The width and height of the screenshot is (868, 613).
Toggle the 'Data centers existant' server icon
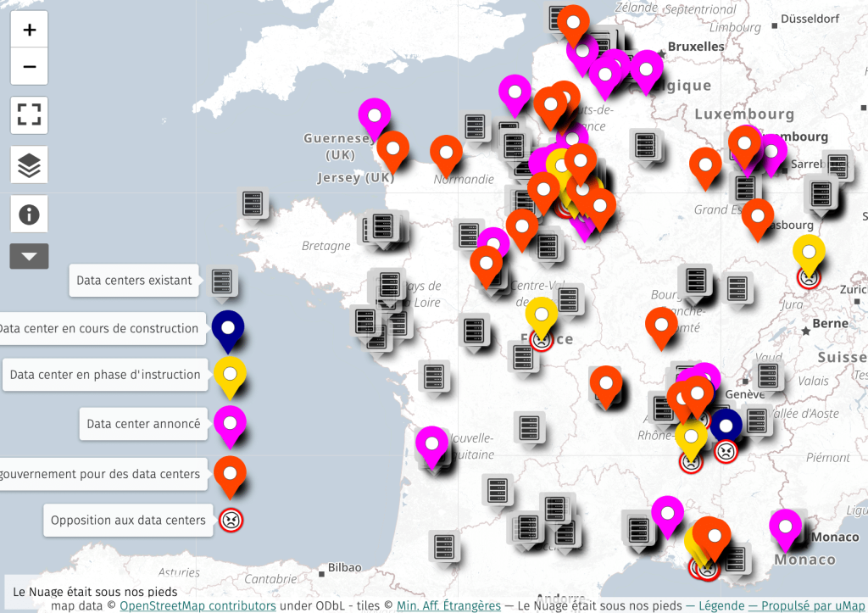point(222,282)
